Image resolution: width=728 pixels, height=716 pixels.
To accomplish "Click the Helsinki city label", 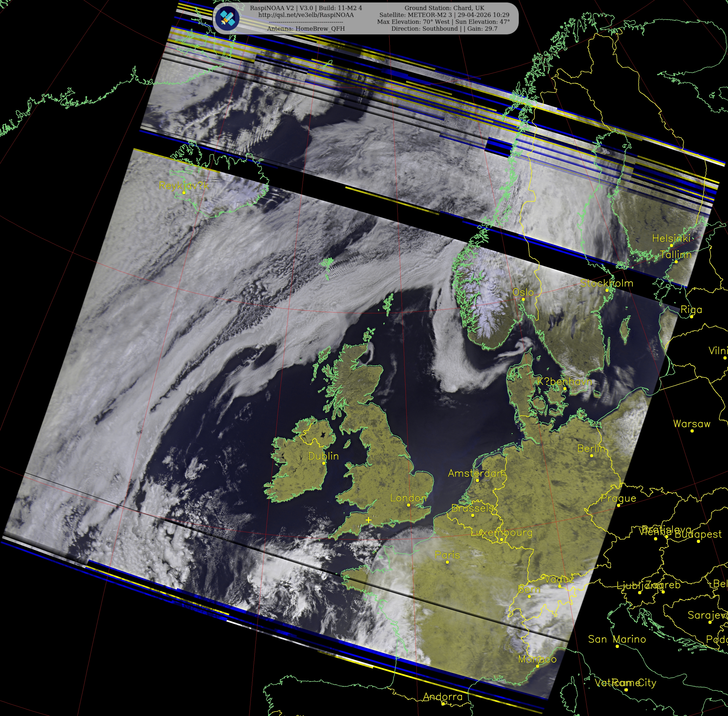I will coord(671,238).
